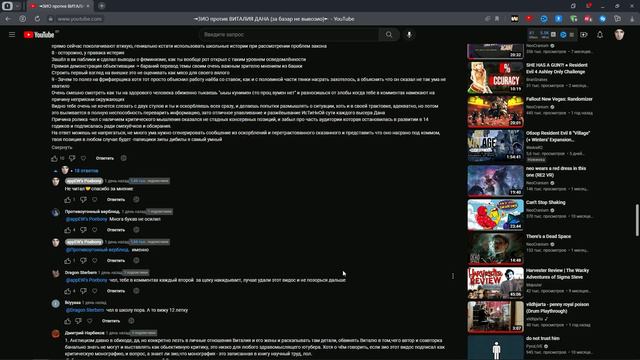Viewport: 640px width, 360px height.
Task: Open the account avatar menu
Action: pos(619,35)
